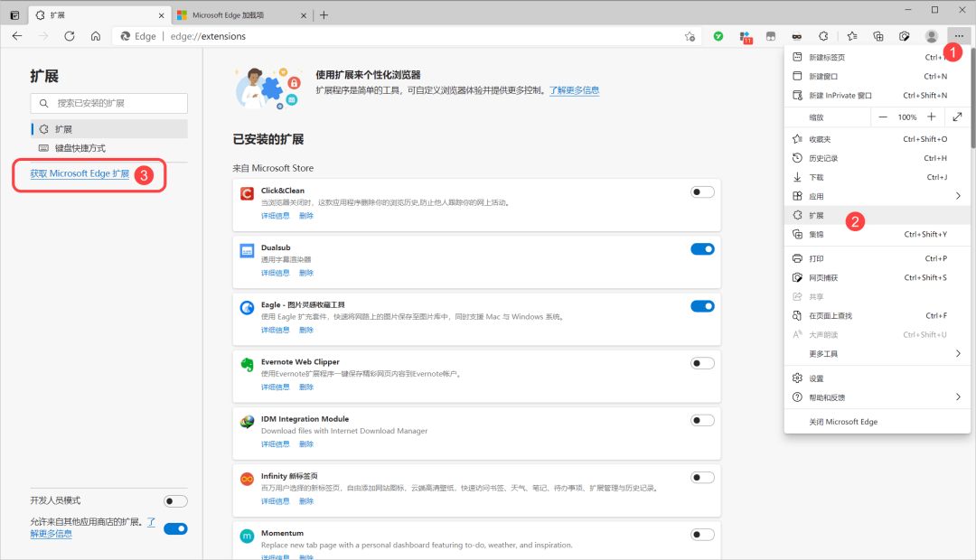Click the Momentum extension icon

[247, 536]
